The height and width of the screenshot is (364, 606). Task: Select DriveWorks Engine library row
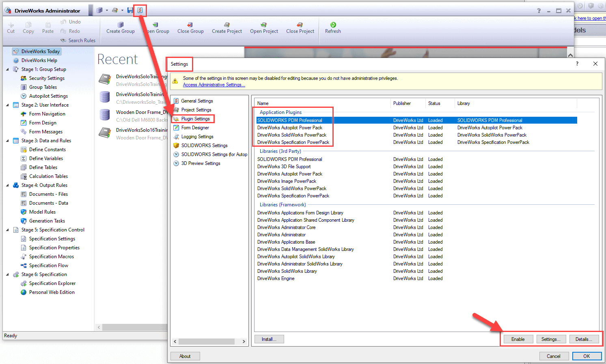tap(417, 278)
